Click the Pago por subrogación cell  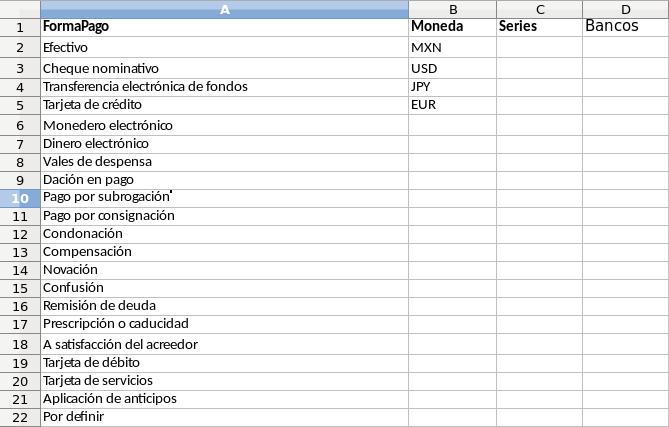click(224, 198)
